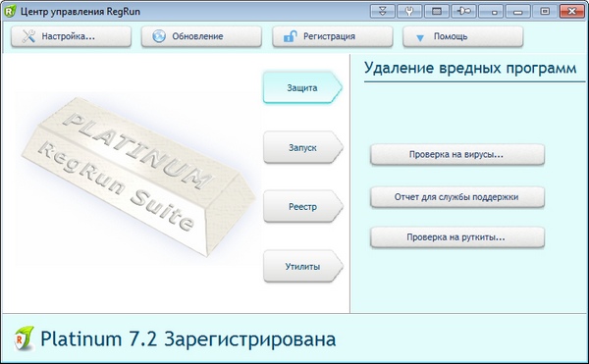
Task: Click the RegRun shield logo in status bar
Action: click(24, 338)
